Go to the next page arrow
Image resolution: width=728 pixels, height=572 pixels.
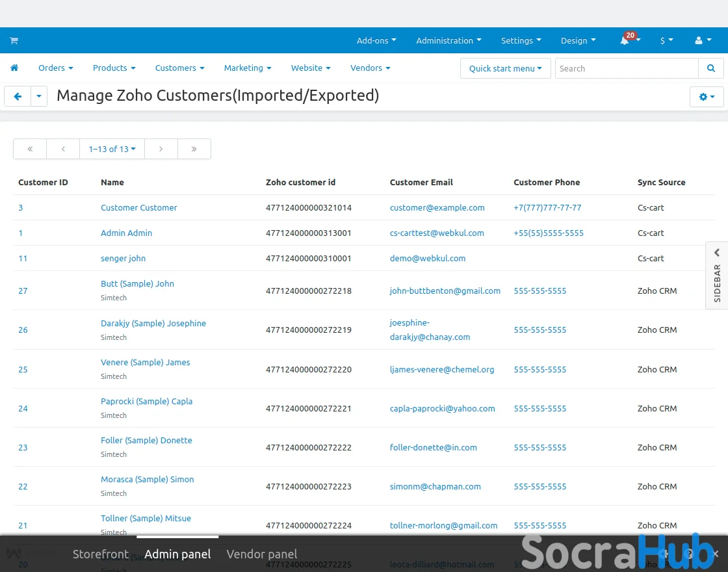pyautogui.click(x=161, y=149)
